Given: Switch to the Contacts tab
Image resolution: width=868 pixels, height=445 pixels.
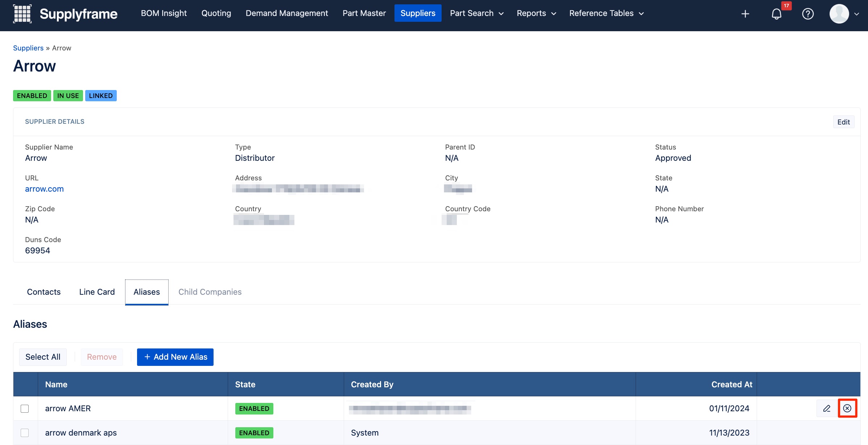Looking at the screenshot, I should point(44,292).
